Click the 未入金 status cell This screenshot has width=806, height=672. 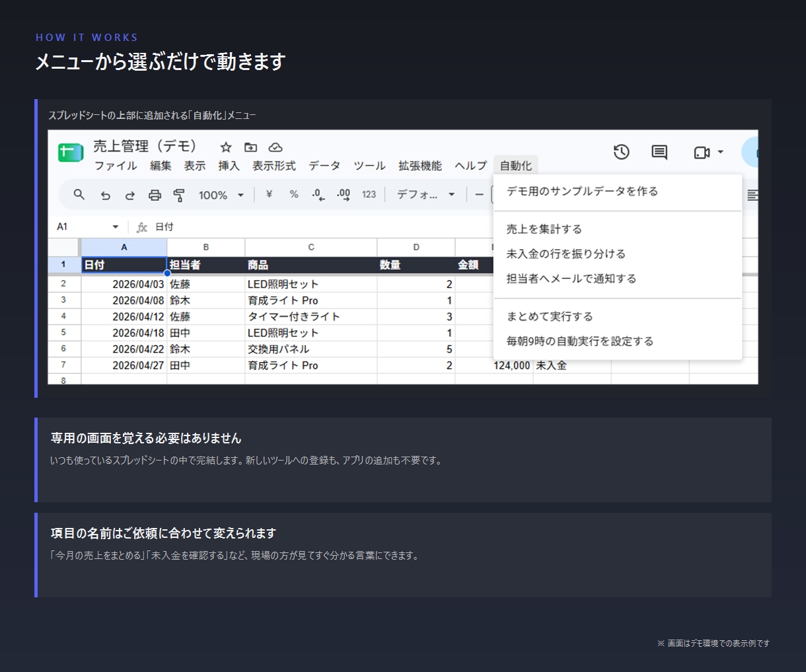pos(572,365)
